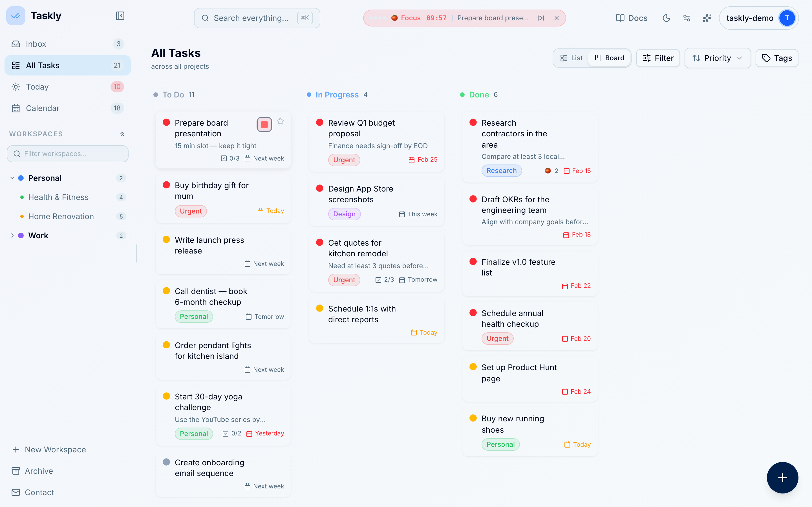Click the floating add task button
This screenshot has width=812, height=507.
(782, 477)
